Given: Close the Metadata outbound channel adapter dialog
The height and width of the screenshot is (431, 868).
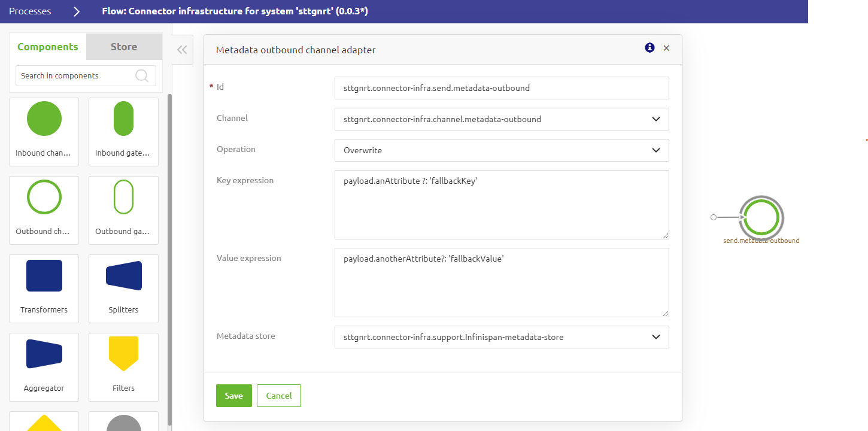Looking at the screenshot, I should click(x=666, y=48).
